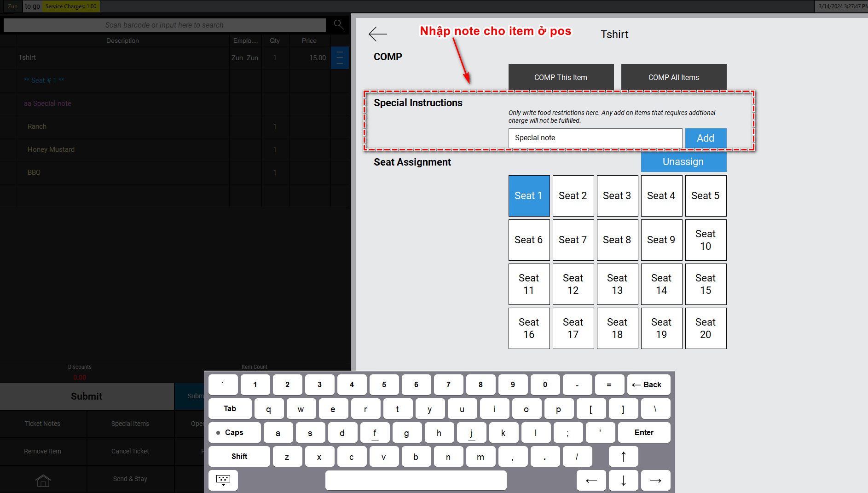The width and height of the screenshot is (868, 493).
Task: Toggle the Shift key
Action: click(x=239, y=457)
